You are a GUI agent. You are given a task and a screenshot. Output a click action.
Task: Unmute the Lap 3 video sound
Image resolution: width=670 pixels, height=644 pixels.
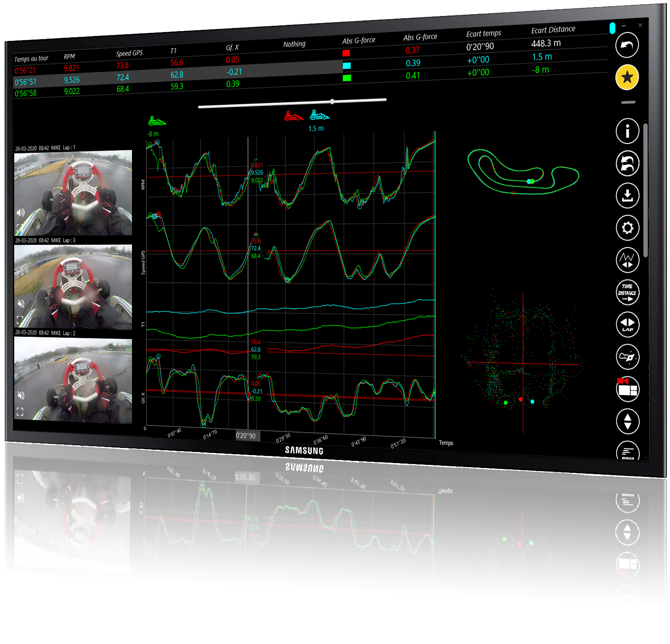(x=20, y=304)
